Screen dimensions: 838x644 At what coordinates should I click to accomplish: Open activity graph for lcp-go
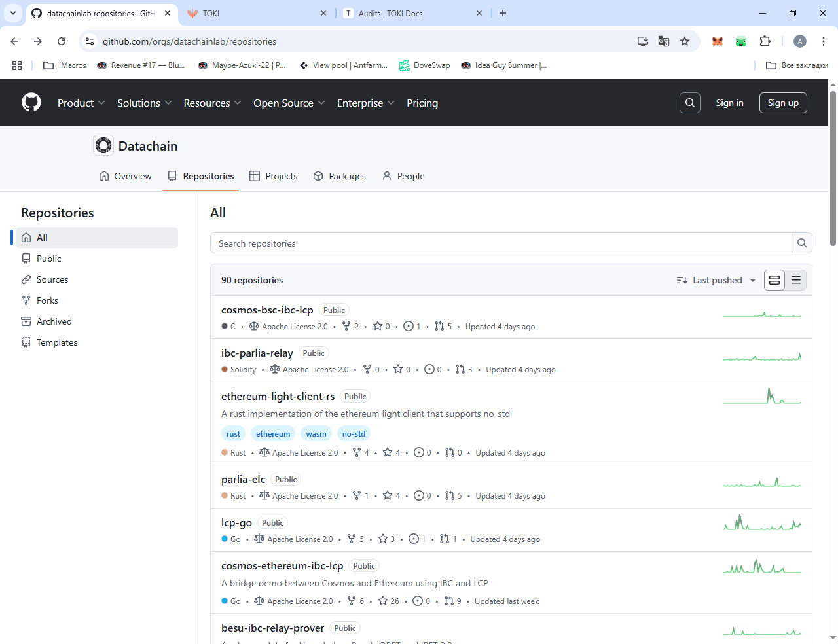click(x=762, y=522)
